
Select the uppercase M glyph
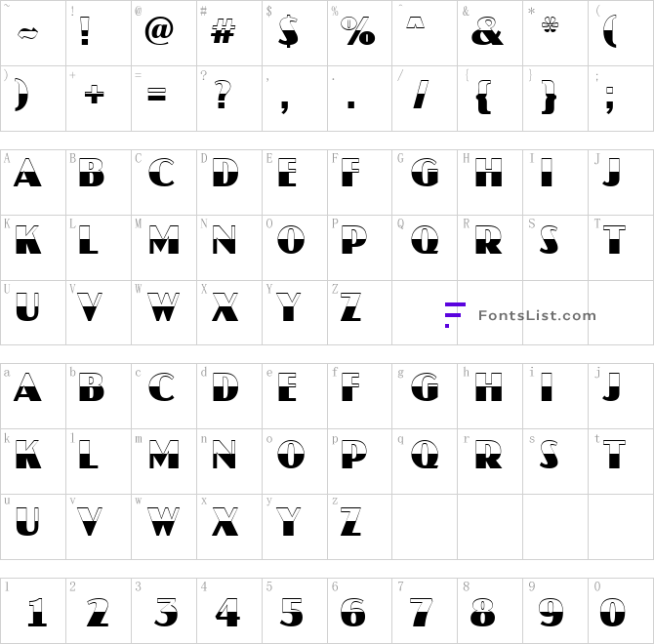coord(164,240)
